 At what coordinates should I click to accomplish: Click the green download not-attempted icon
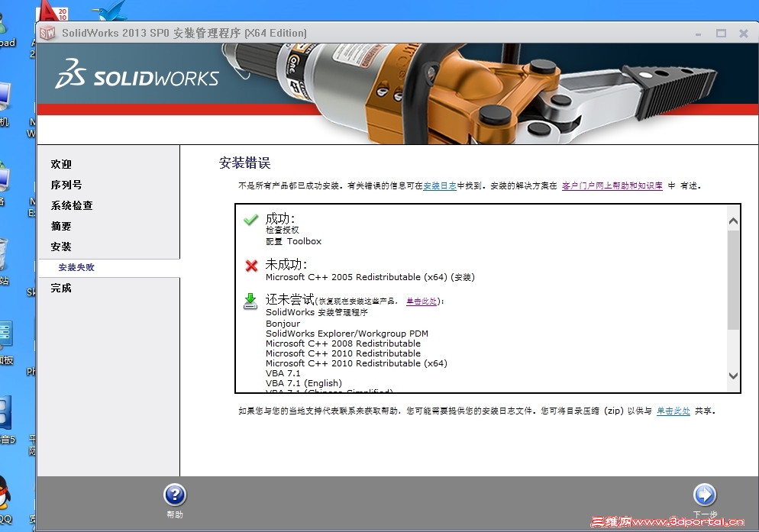250,301
